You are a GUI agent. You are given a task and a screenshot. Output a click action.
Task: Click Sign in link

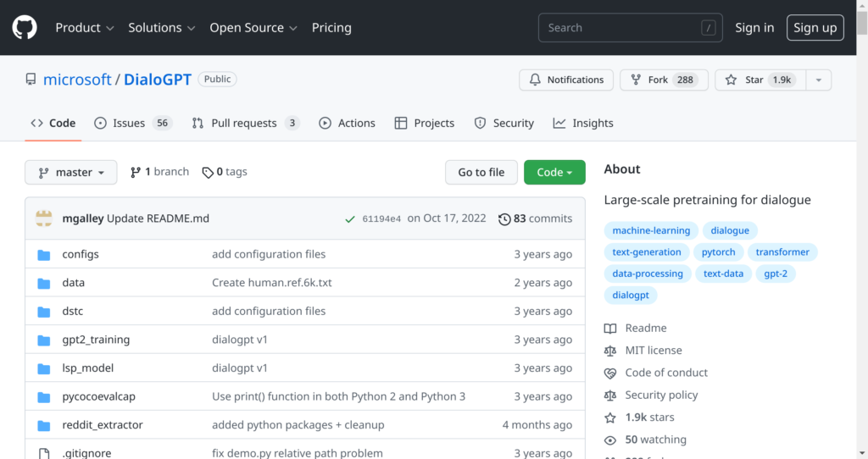pyautogui.click(x=754, y=28)
